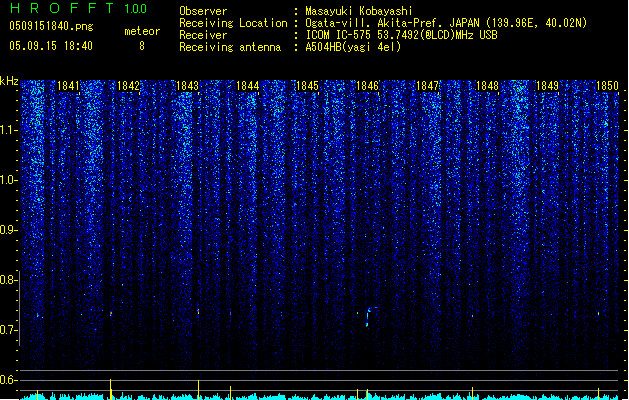
Task: Click the 1846 time marker
Action: click(x=367, y=86)
